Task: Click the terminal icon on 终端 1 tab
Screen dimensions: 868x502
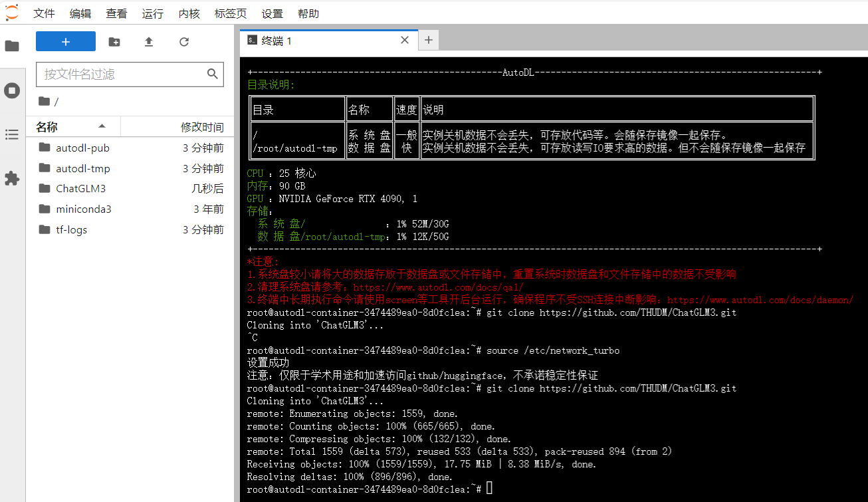Action: coord(252,41)
